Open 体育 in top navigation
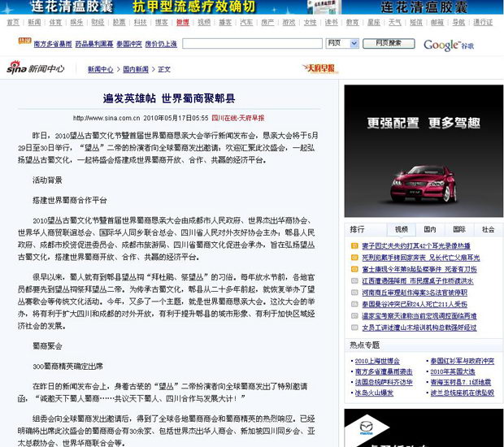This screenshot has height=447, width=504. (x=55, y=22)
